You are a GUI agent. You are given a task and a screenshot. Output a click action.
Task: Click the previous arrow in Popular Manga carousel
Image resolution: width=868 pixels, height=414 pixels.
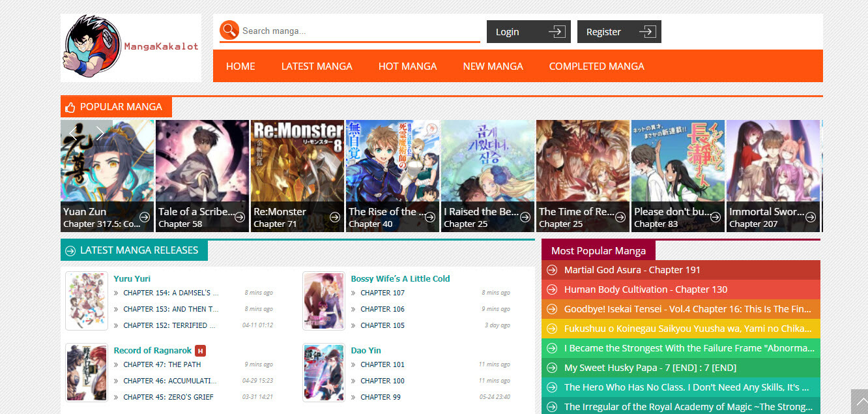[x=74, y=133]
